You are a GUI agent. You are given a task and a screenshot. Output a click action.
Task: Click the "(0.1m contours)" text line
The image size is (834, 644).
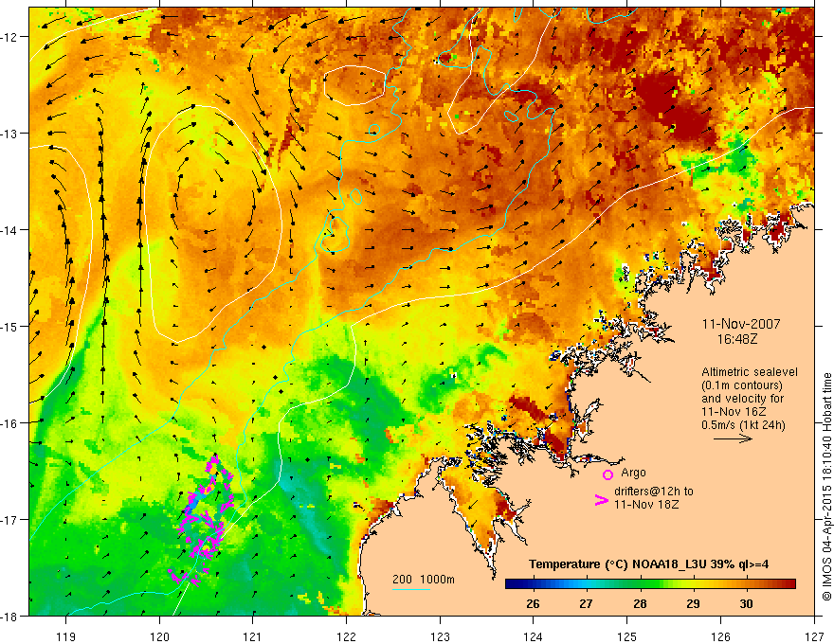click(742, 385)
